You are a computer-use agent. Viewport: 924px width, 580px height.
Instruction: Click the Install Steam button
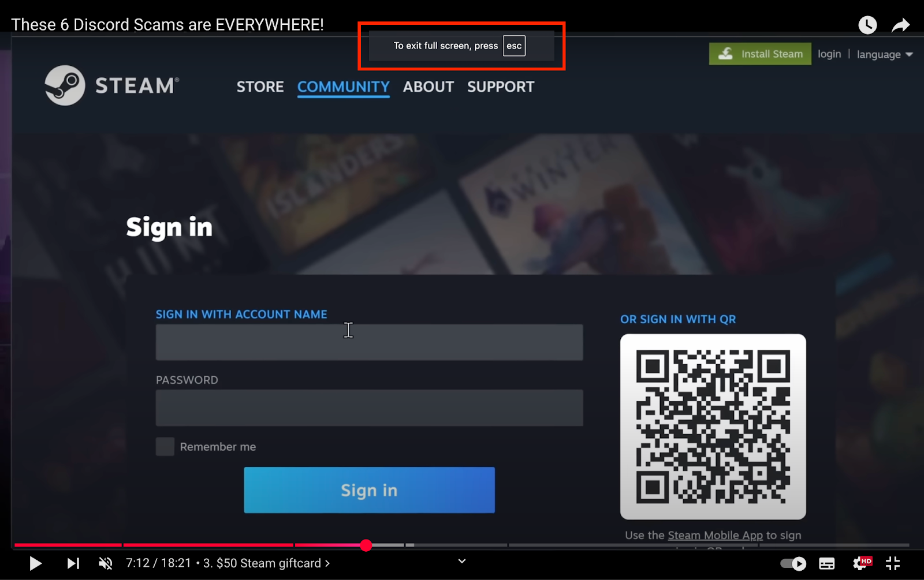click(x=760, y=54)
